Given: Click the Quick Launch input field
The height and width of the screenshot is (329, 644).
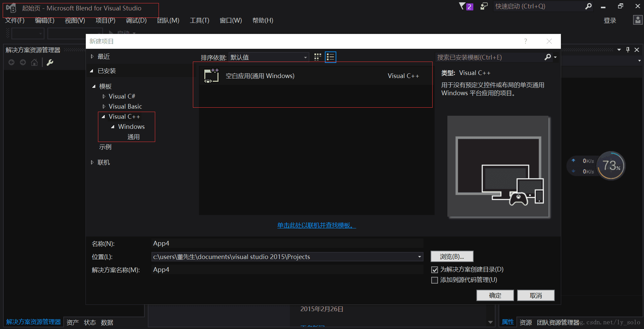Looking at the screenshot, I should (x=539, y=6).
